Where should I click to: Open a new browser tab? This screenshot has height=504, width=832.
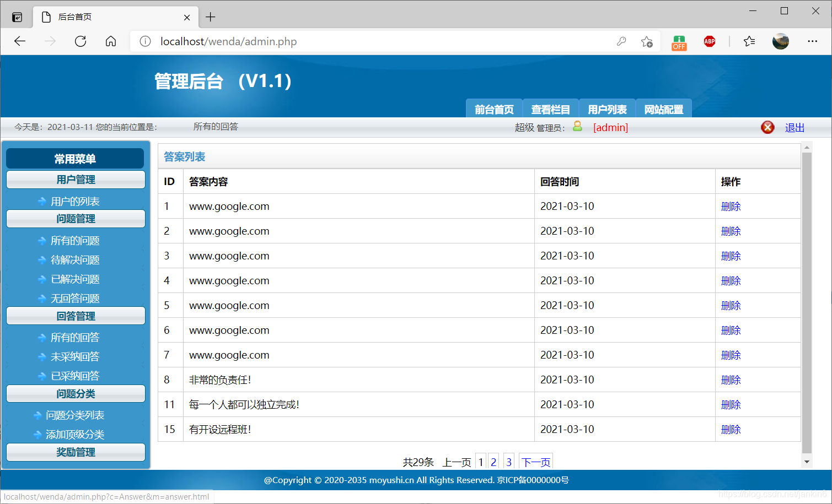[x=210, y=17]
